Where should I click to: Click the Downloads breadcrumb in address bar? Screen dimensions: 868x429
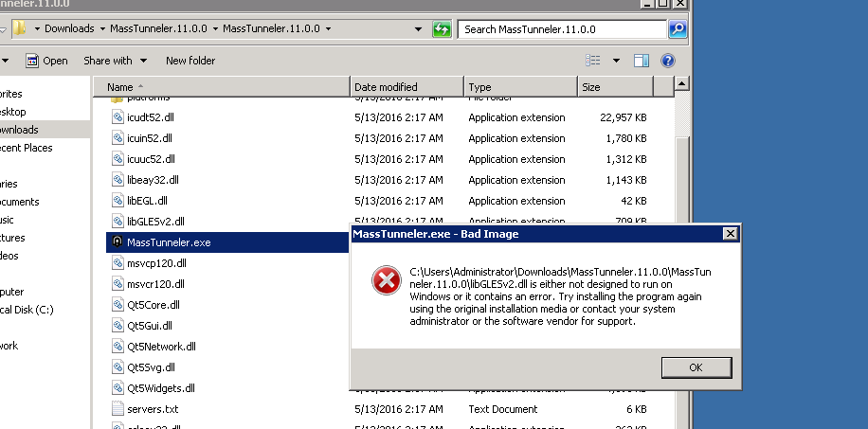click(69, 28)
